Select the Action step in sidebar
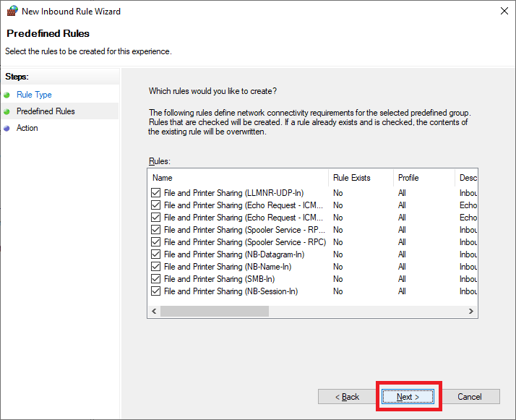 pos(27,128)
